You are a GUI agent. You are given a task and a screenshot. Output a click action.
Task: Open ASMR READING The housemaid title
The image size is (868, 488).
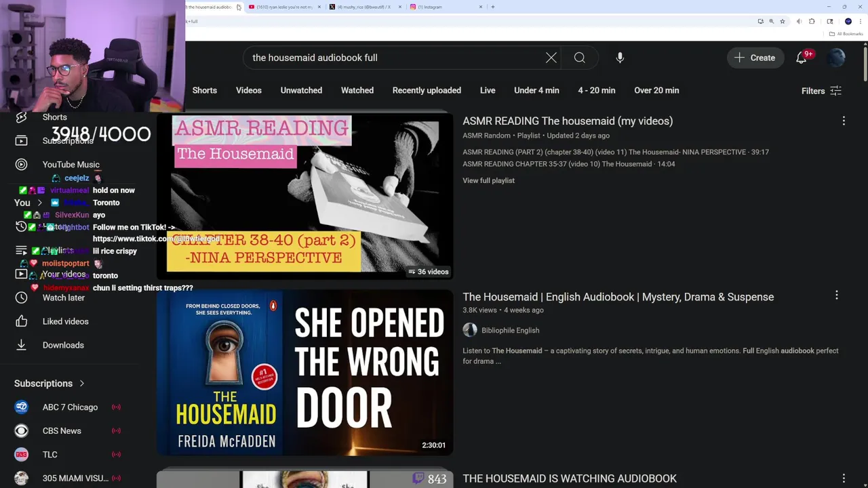568,121
